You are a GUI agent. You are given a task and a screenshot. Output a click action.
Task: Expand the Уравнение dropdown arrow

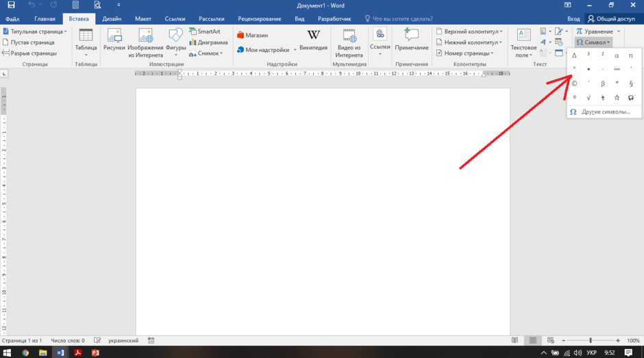(x=619, y=31)
